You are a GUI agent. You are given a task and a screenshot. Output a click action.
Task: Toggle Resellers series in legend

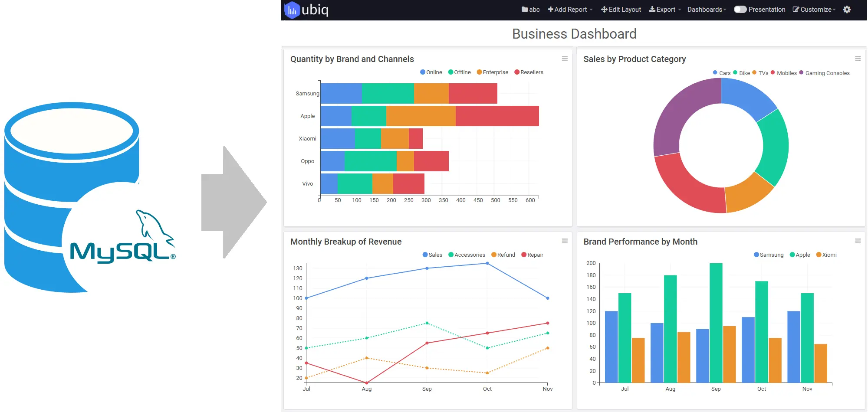[529, 72]
